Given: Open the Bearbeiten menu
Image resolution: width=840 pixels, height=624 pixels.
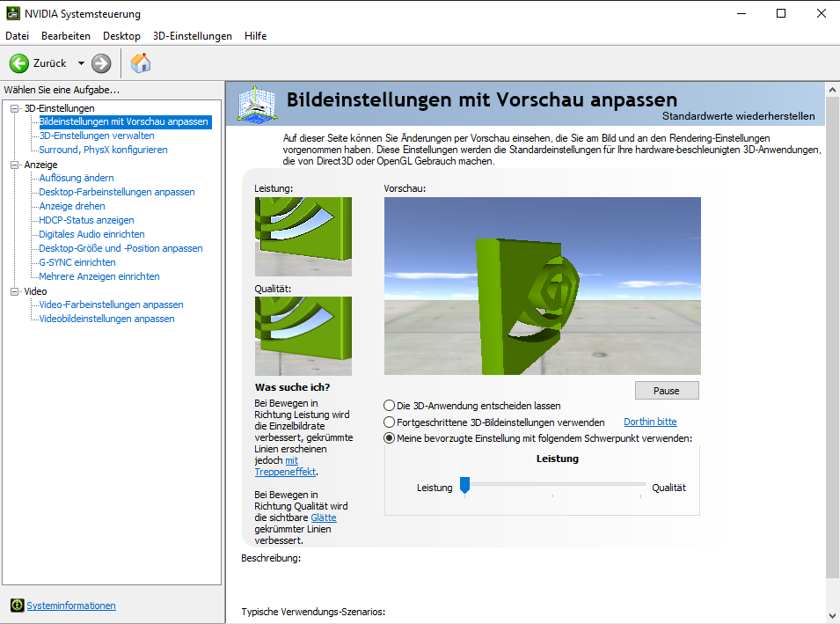Looking at the screenshot, I should [66, 36].
